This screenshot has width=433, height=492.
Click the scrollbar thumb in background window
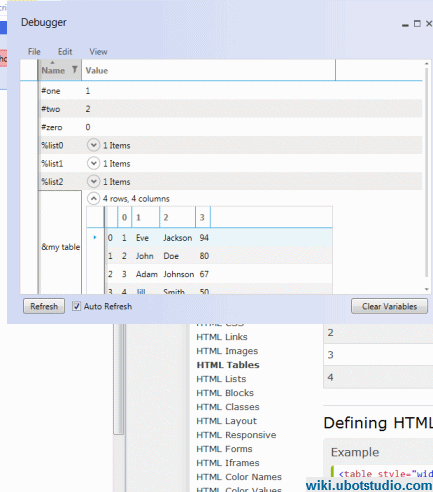click(x=118, y=378)
